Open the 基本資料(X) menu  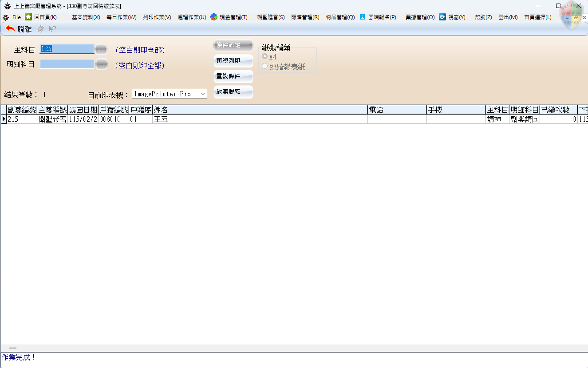click(86, 17)
